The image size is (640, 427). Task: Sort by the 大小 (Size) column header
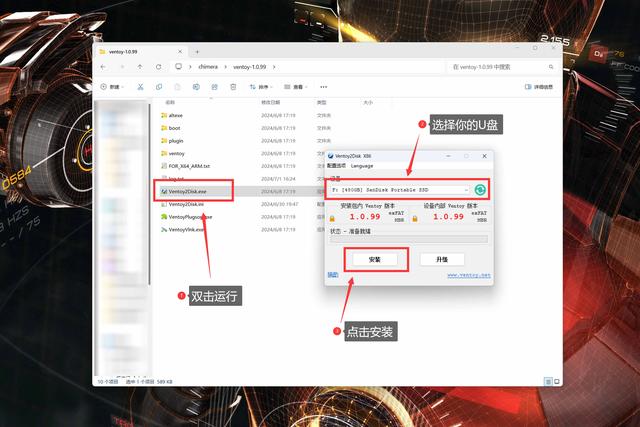(368, 102)
